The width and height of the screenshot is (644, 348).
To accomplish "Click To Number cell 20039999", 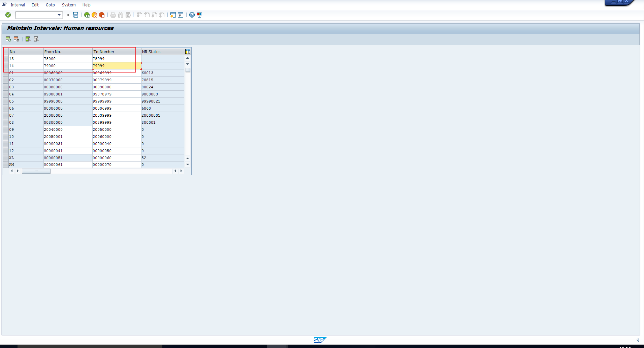I will [117, 115].
